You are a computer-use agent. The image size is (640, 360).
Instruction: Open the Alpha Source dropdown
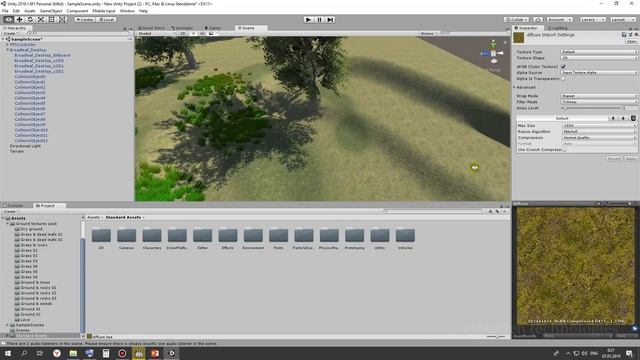pos(599,72)
